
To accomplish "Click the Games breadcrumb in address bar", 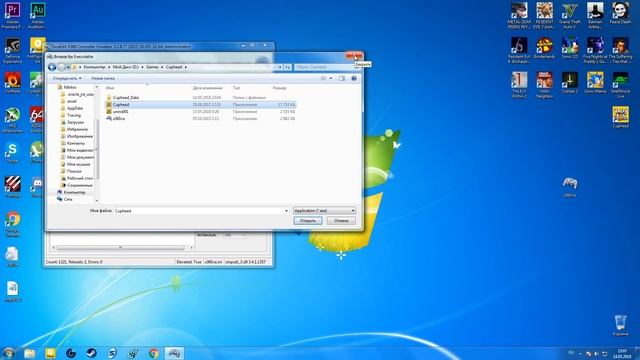I will coord(152,67).
